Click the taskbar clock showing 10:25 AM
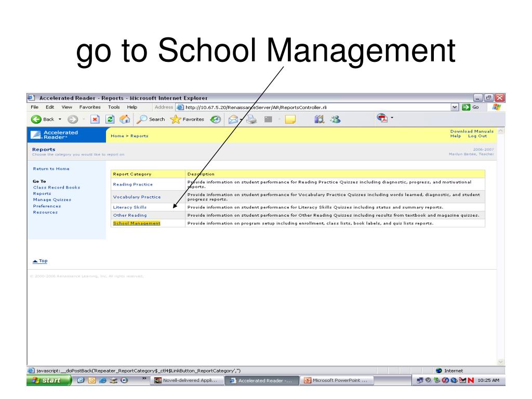The image size is (532, 399). 488,381
